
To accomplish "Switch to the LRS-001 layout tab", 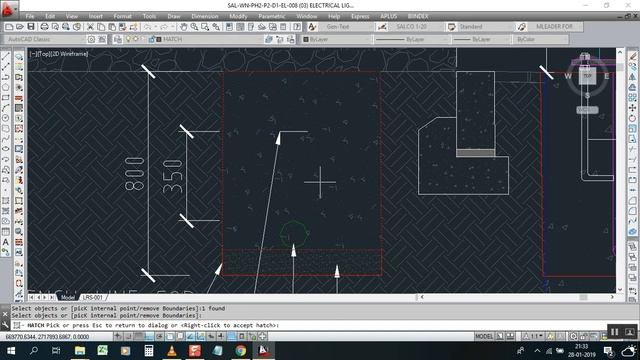I will click(93, 298).
